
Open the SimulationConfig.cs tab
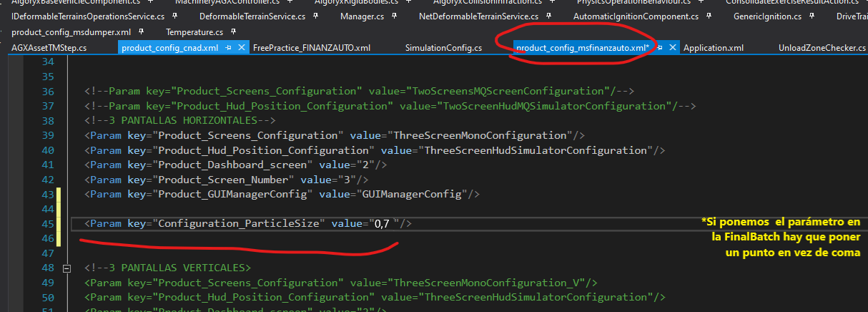tap(443, 48)
